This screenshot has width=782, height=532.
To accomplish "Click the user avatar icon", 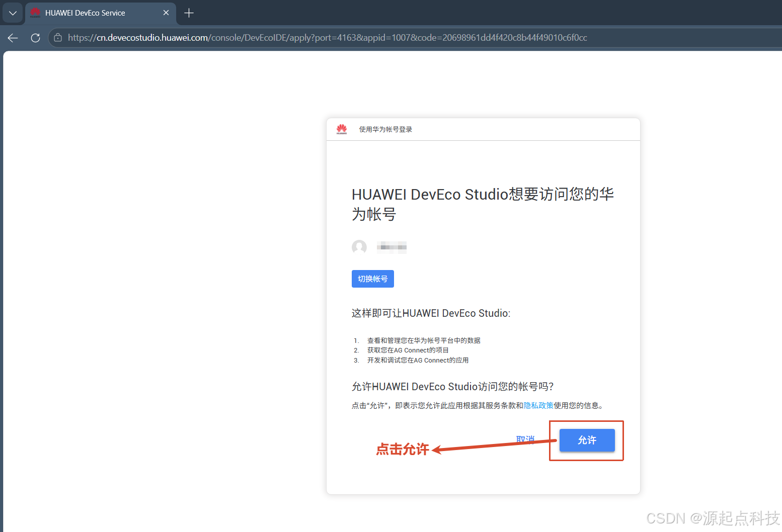I will [359, 247].
